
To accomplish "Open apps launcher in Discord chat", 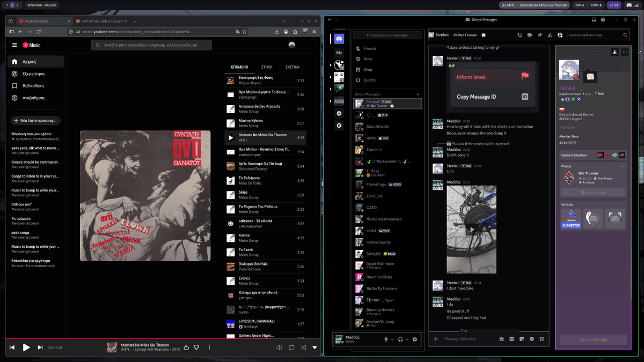I will click(542, 339).
